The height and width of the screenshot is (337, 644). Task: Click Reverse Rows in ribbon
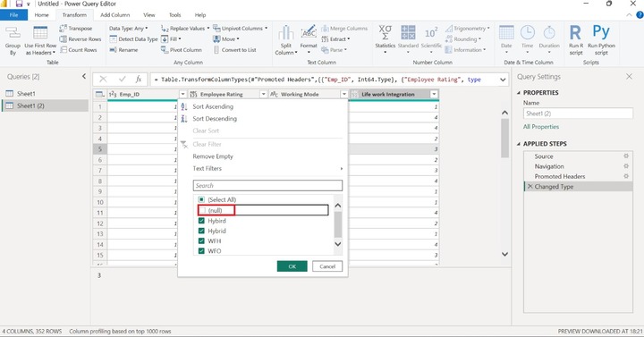80,39
